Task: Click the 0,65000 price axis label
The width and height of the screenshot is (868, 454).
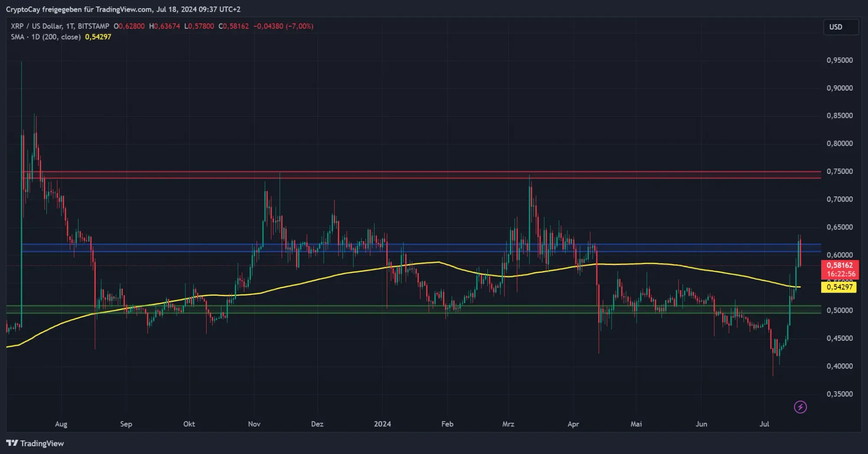Action: [839, 227]
